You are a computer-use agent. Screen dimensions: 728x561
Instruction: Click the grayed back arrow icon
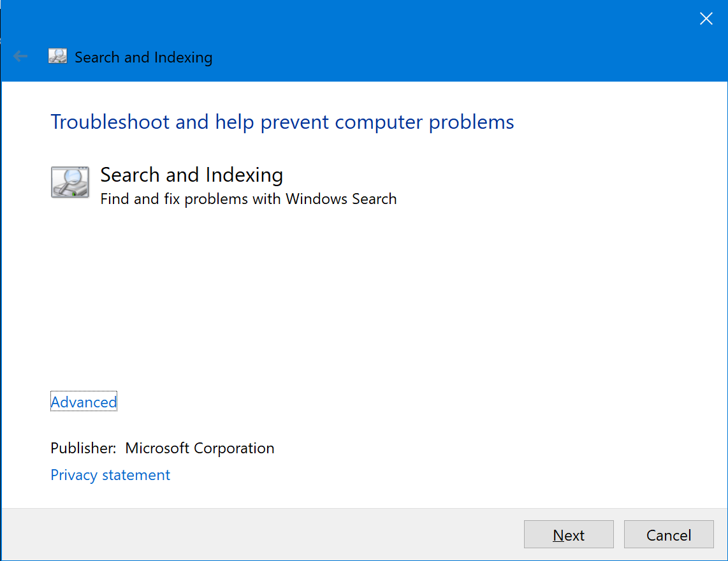click(20, 56)
